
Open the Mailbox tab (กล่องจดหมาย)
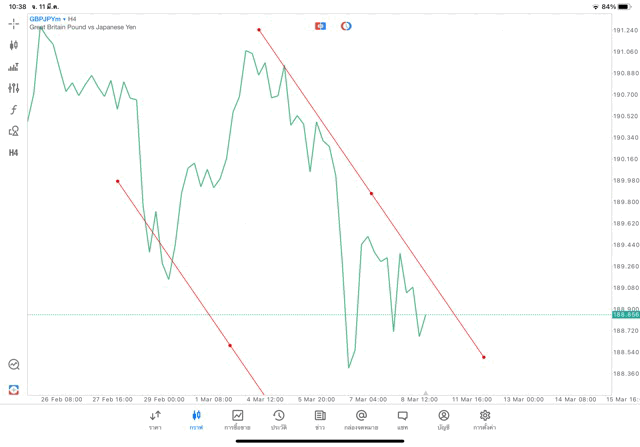(x=361, y=419)
